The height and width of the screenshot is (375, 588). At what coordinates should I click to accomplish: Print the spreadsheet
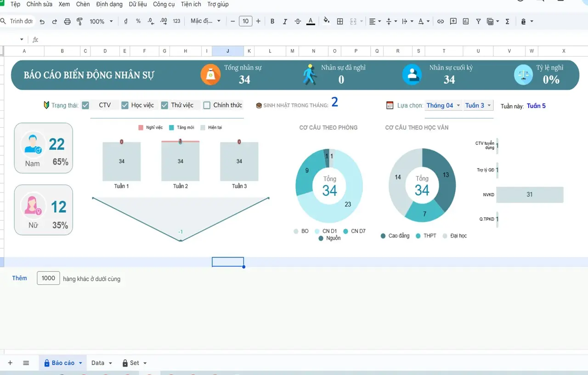tap(67, 21)
